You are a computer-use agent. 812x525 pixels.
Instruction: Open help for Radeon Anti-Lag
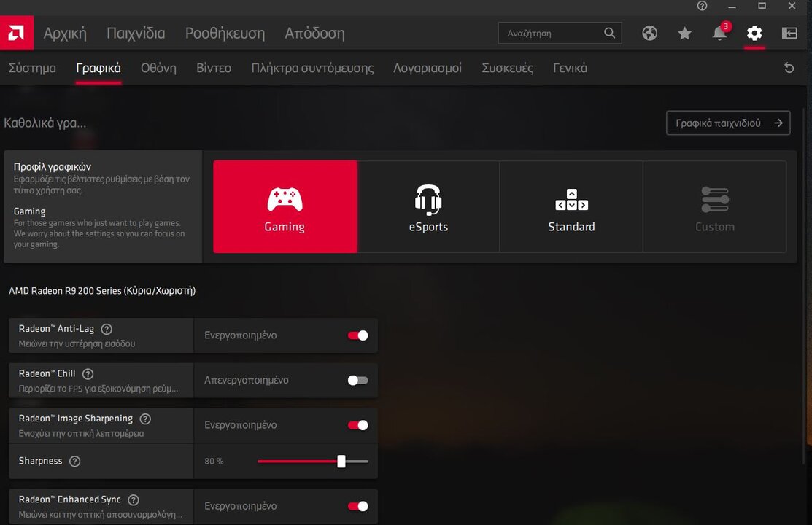107,329
